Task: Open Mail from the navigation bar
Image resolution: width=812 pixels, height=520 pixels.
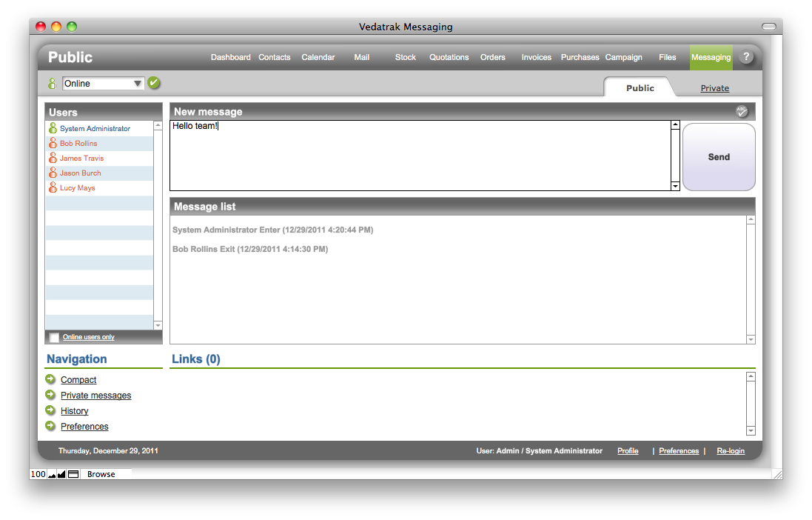Action: (x=361, y=57)
